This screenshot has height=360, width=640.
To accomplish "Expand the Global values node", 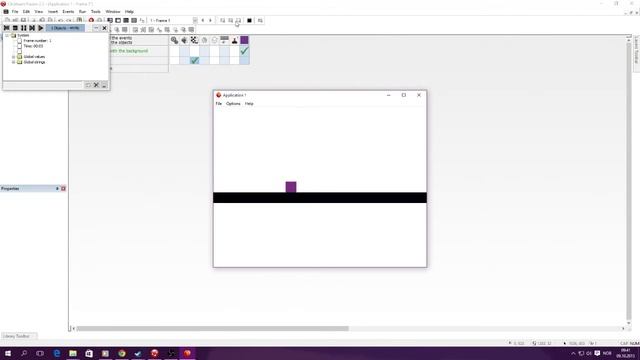I will 13,57.
